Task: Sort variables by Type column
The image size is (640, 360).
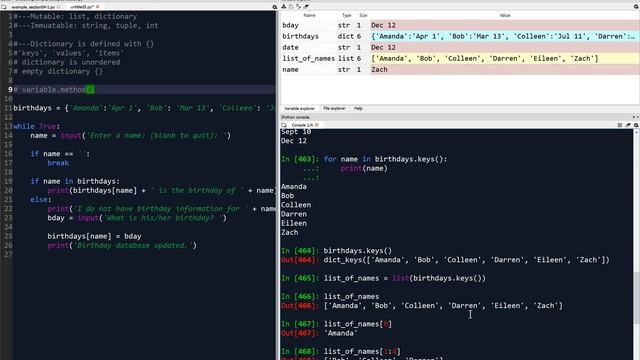Action: [347, 15]
